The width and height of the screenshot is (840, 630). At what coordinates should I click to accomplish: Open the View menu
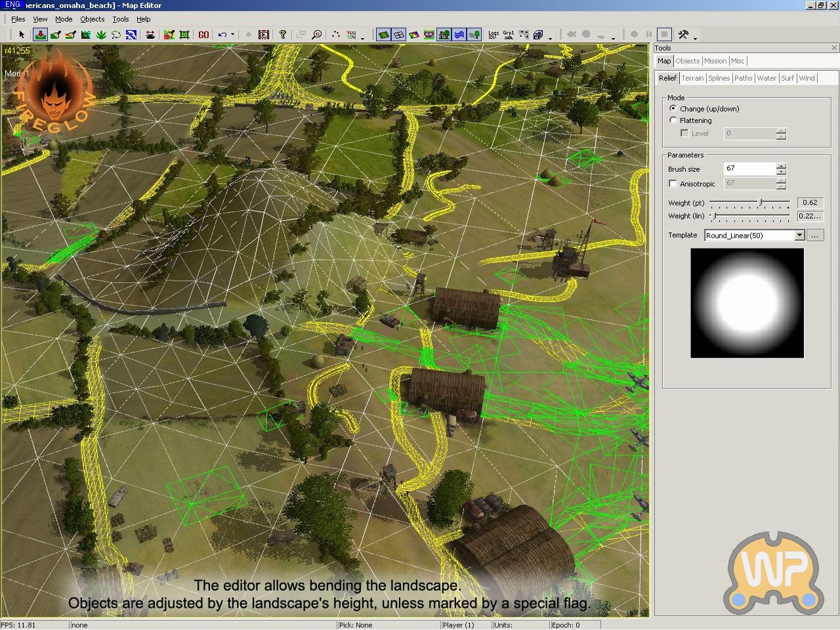click(40, 19)
